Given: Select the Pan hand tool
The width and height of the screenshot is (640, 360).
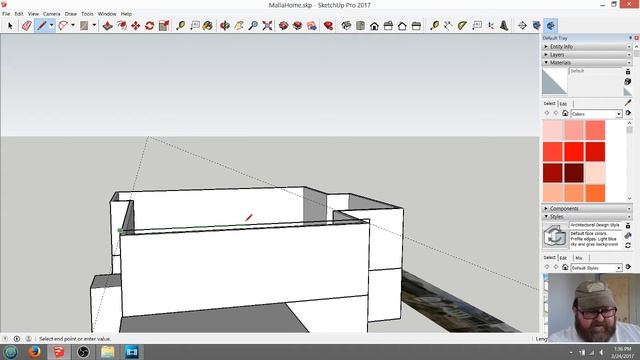Looking at the screenshot, I should (239, 26).
